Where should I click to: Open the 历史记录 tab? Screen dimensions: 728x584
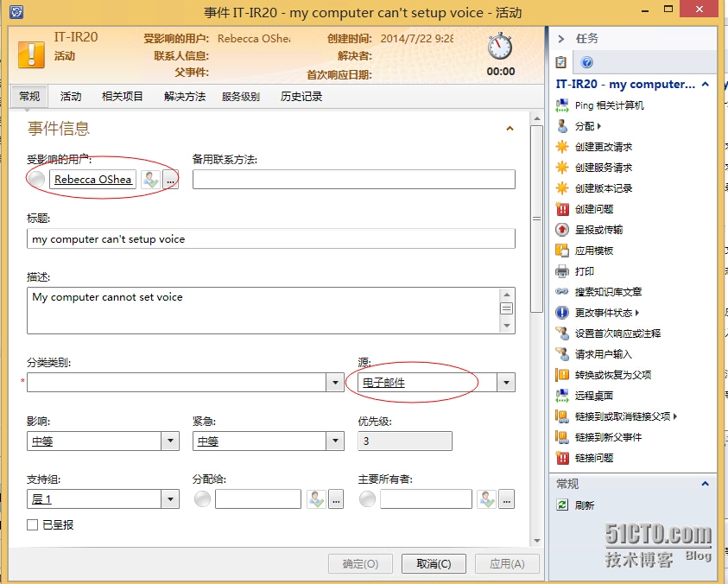point(301,96)
